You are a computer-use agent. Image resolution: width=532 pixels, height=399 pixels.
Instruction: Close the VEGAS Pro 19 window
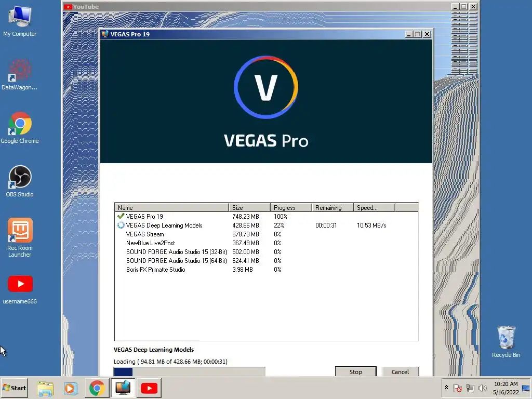[x=427, y=34]
